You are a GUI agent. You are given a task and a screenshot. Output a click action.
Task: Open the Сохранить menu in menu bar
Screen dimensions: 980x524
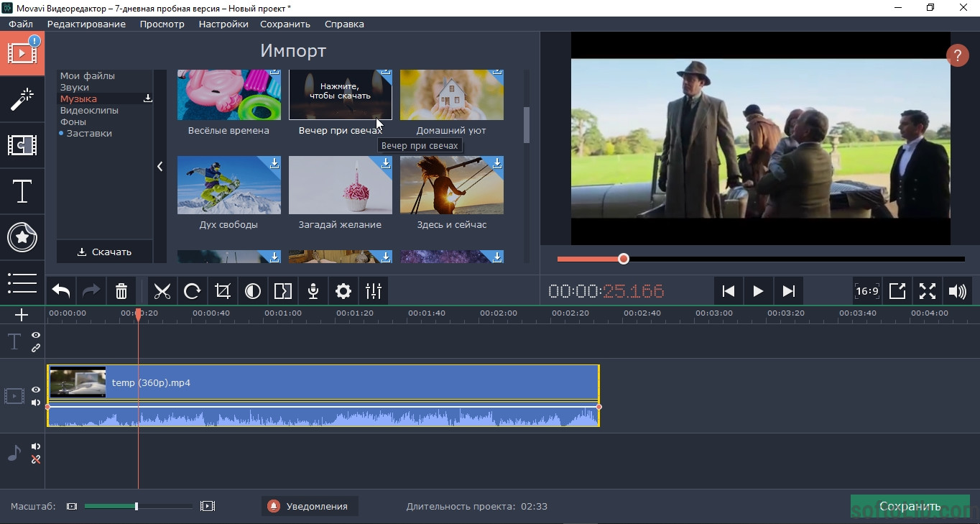[285, 24]
